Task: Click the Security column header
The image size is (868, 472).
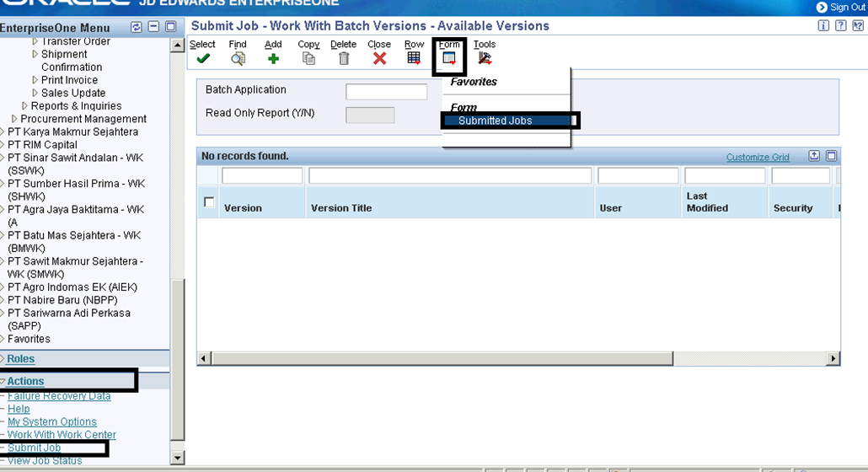Action: click(793, 208)
